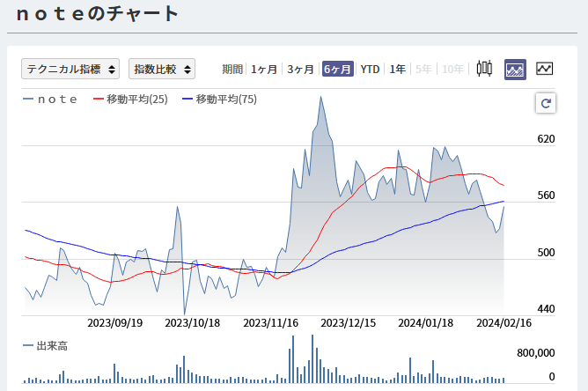Toggle the 移動平均(25) legend entry

[x=130, y=100]
